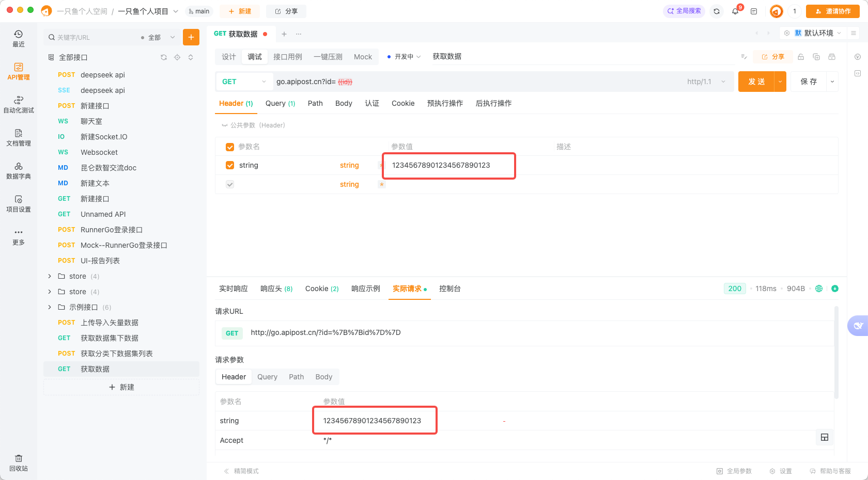
Task: Open the API管理 sidebar icon
Action: tap(19, 71)
